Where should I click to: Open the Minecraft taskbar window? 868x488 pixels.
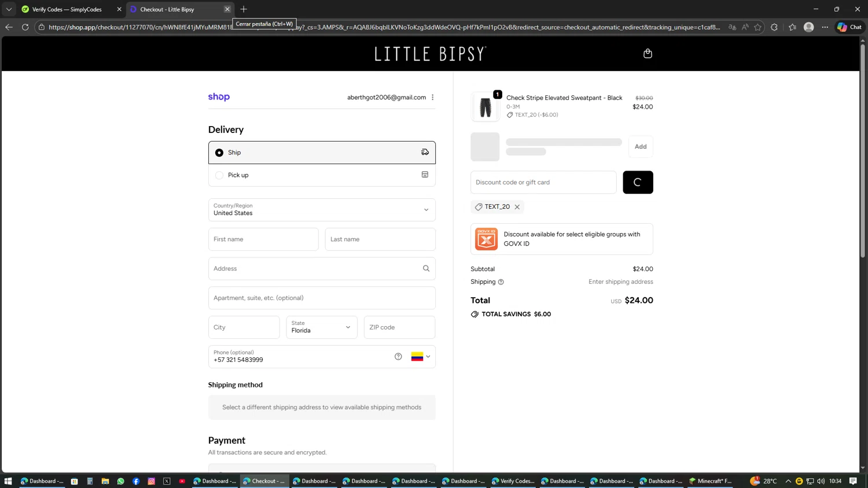point(711,481)
